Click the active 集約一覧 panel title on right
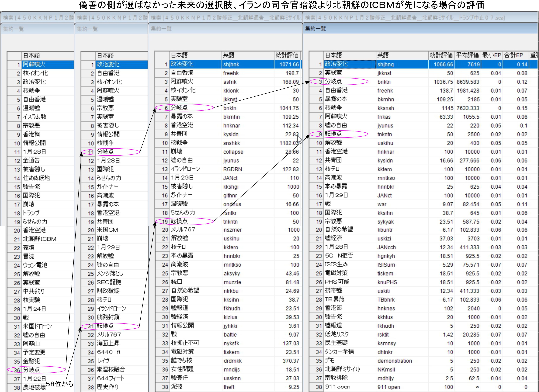This screenshot has width=539, height=392. tap(315, 29)
